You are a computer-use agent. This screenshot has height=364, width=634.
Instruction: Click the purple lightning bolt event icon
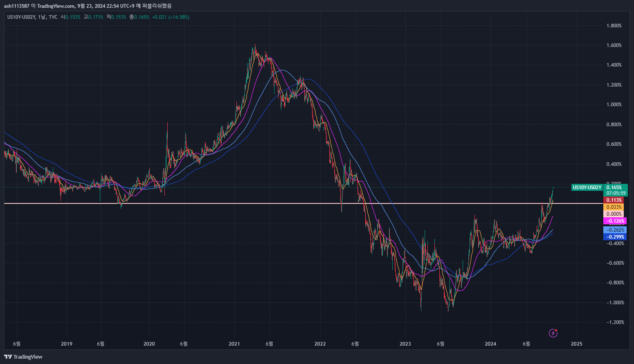pos(553,333)
